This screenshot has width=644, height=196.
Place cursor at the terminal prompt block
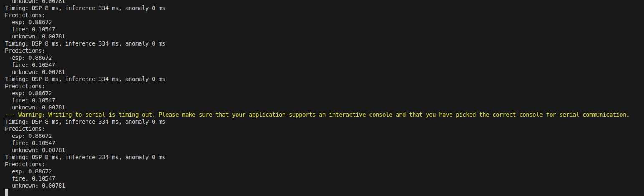tap(7, 192)
